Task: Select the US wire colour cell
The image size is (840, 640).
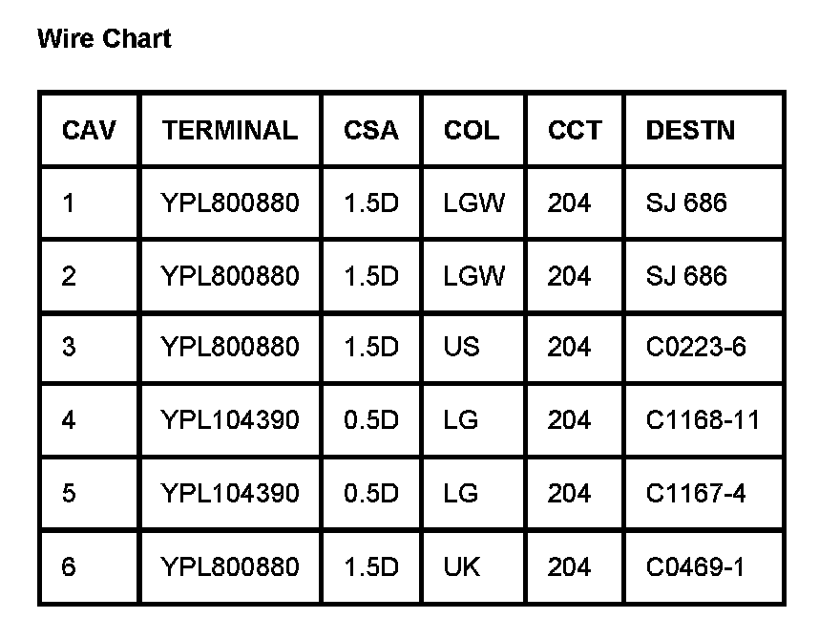Action: (x=462, y=347)
